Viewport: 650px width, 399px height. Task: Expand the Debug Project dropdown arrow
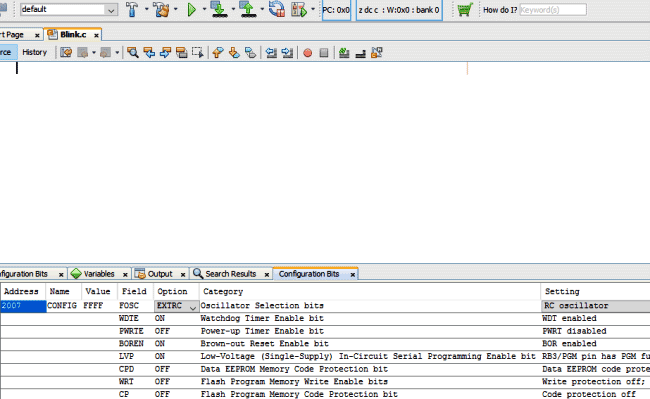pos(313,9)
